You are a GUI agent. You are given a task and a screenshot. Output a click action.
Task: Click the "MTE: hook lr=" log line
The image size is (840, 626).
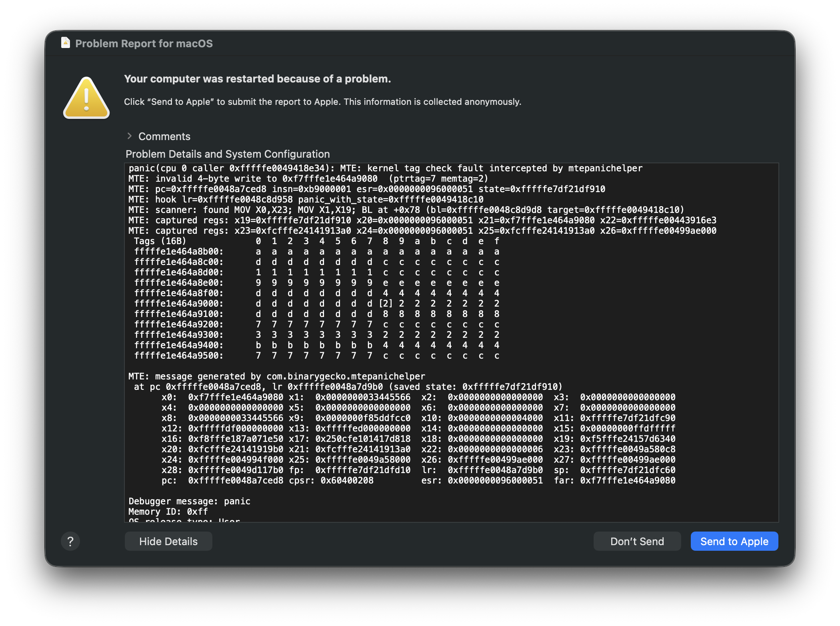click(x=306, y=200)
